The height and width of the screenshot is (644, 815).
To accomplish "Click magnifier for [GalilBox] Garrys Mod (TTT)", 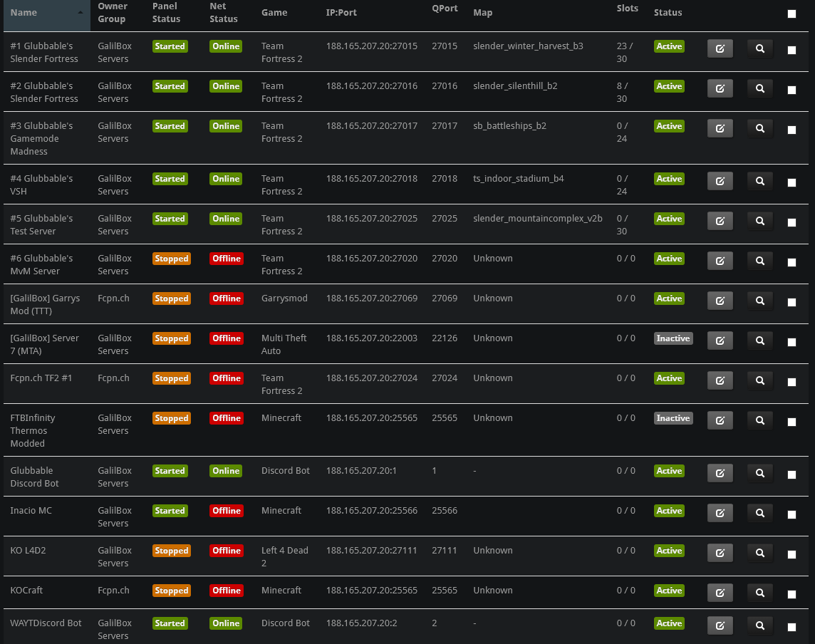I will tap(760, 301).
